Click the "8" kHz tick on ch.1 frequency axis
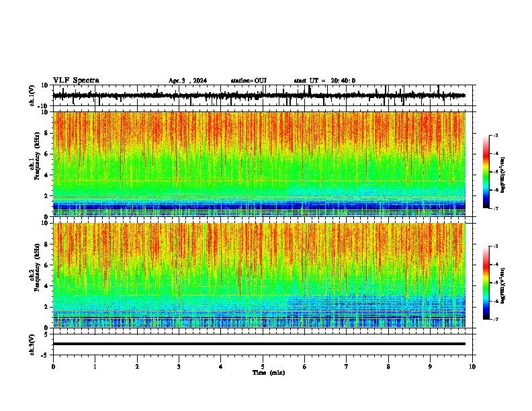This screenshot has height=411, width=532. pos(46,133)
